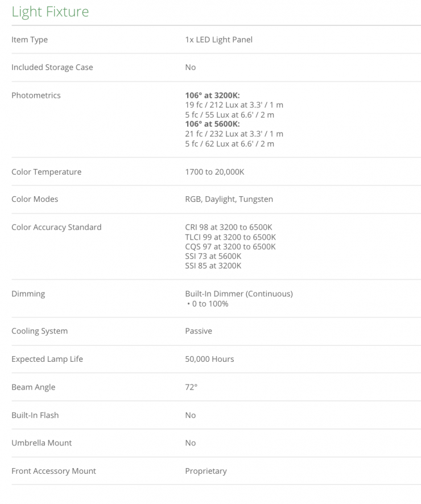Click the SSI 85 at 3200K line

(x=213, y=266)
